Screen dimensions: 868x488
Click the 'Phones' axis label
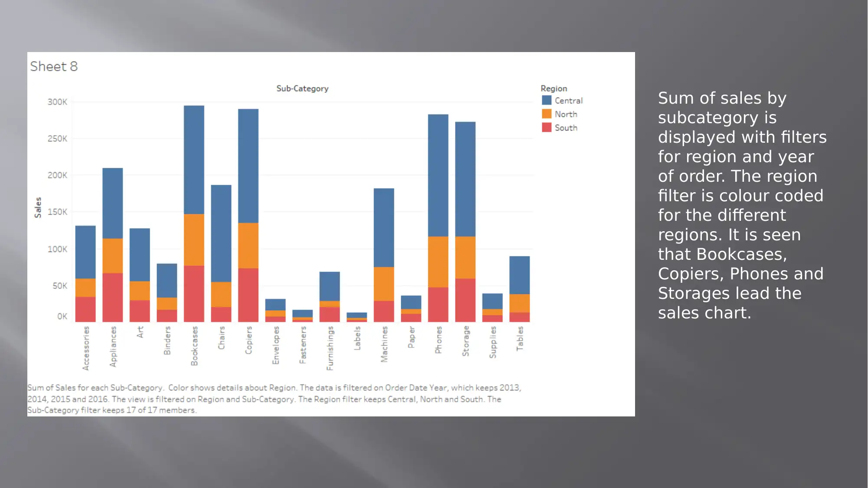439,340
